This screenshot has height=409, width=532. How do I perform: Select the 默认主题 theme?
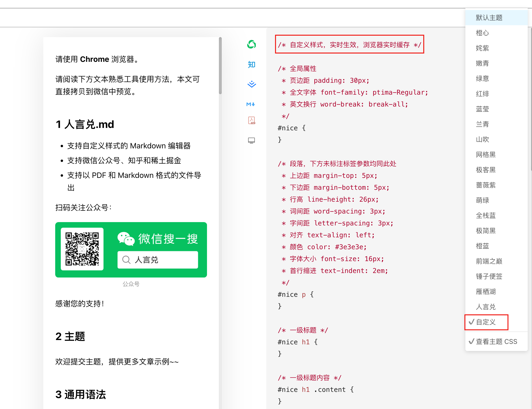496,18
